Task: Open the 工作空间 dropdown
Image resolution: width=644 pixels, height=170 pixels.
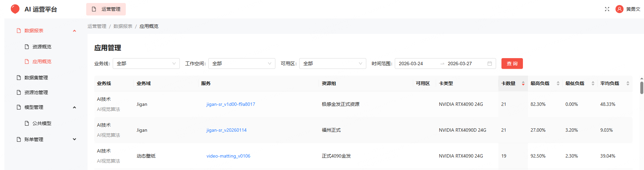Action: coord(241,63)
